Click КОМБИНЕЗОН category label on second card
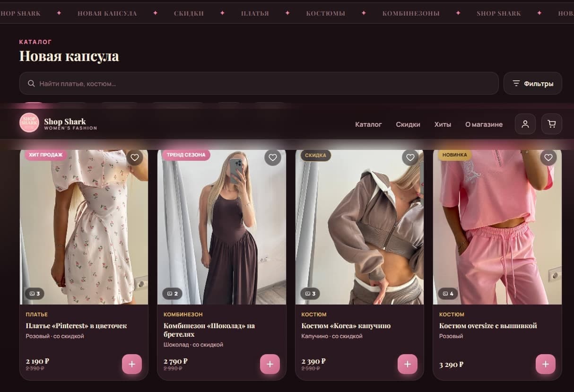The height and width of the screenshot is (392, 574). (x=183, y=314)
